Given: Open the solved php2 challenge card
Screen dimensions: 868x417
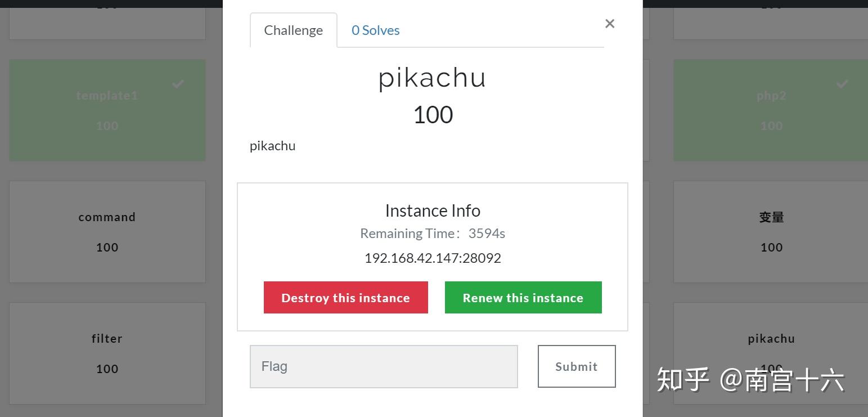Looking at the screenshot, I should pyautogui.click(x=771, y=110).
